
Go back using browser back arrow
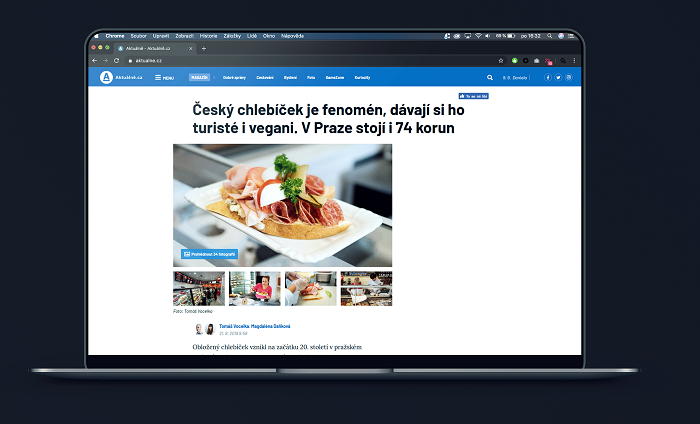95,60
